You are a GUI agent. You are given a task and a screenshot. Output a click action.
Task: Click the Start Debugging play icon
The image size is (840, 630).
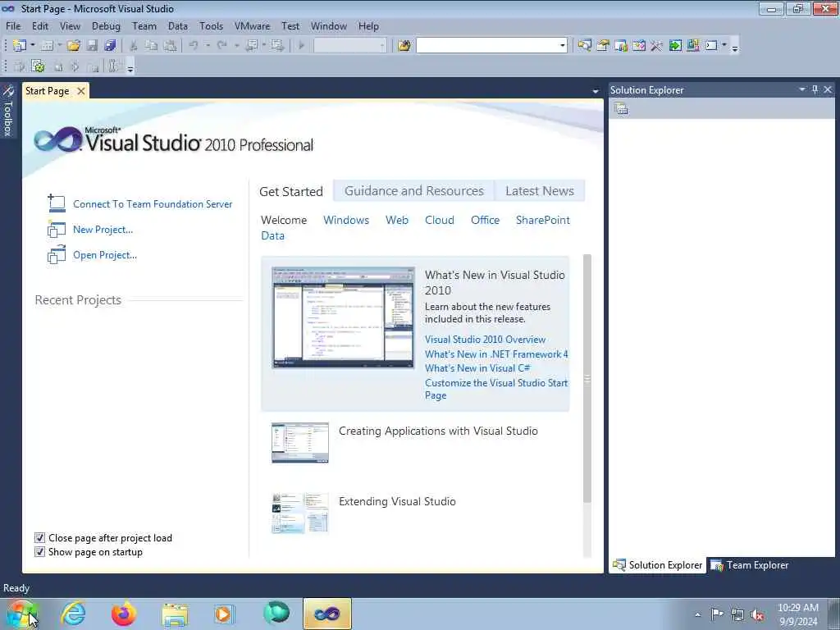click(301, 46)
